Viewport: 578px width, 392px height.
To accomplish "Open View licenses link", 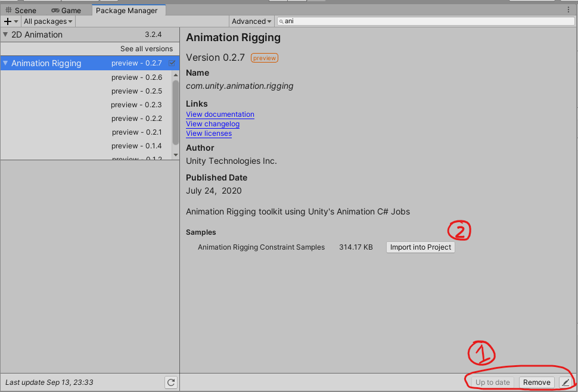I will 209,133.
